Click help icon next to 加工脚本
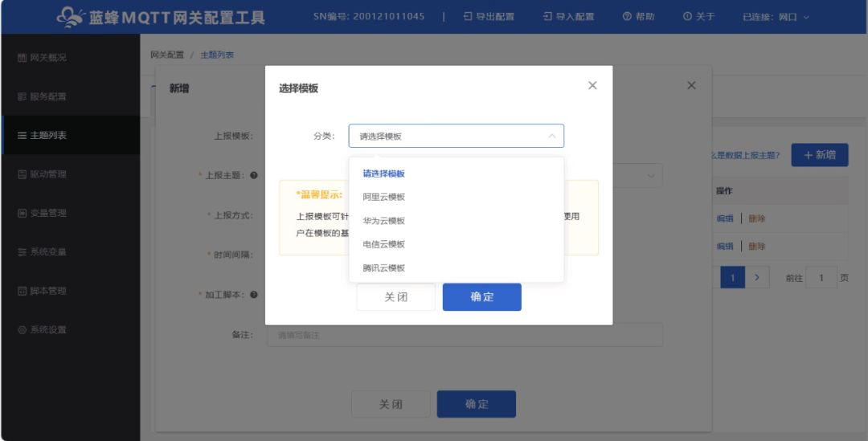The image size is (868, 441). coord(253,295)
